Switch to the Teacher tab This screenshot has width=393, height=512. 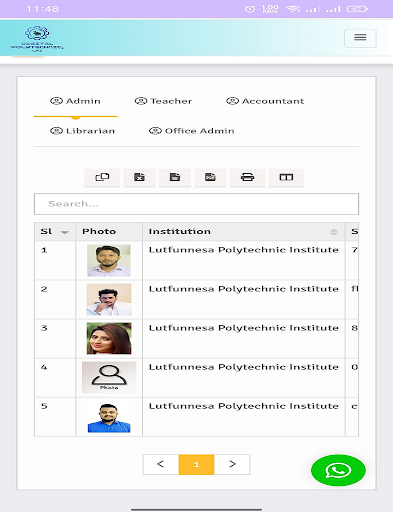click(163, 101)
